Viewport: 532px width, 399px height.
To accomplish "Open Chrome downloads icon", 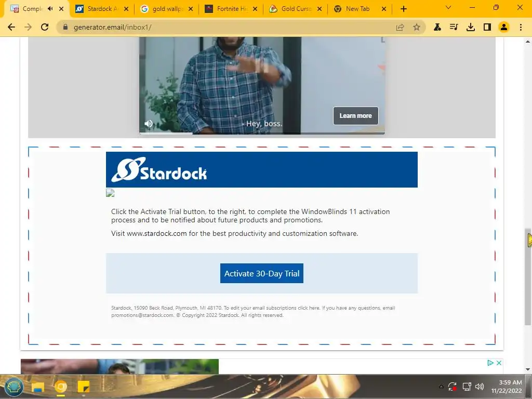I will [471, 27].
